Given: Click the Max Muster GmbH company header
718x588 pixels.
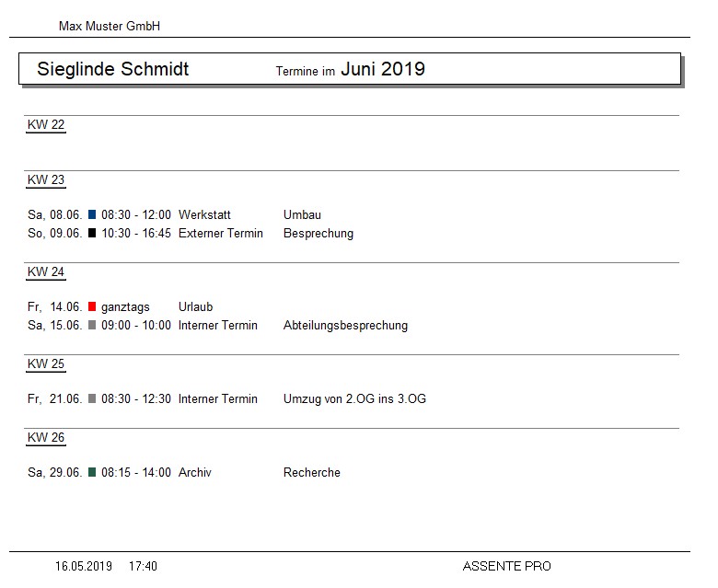Looking at the screenshot, I should click(110, 27).
